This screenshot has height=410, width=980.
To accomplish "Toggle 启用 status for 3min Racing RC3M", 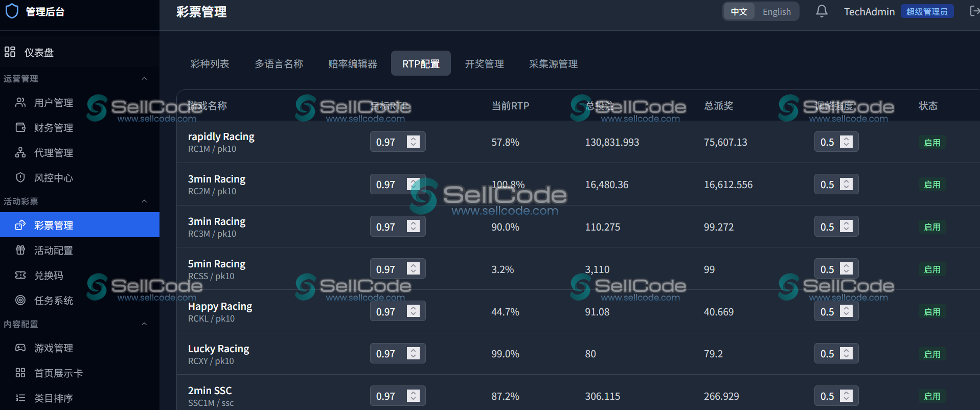I will pos(932,227).
